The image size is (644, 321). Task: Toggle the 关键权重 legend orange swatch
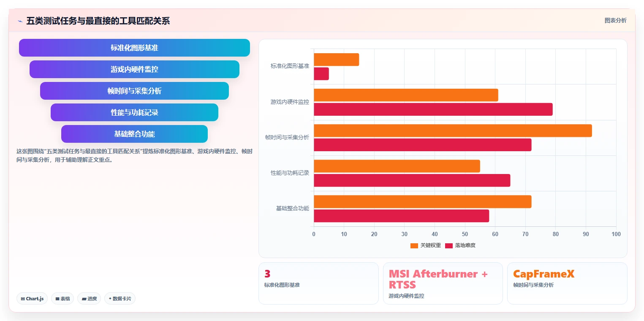point(414,245)
